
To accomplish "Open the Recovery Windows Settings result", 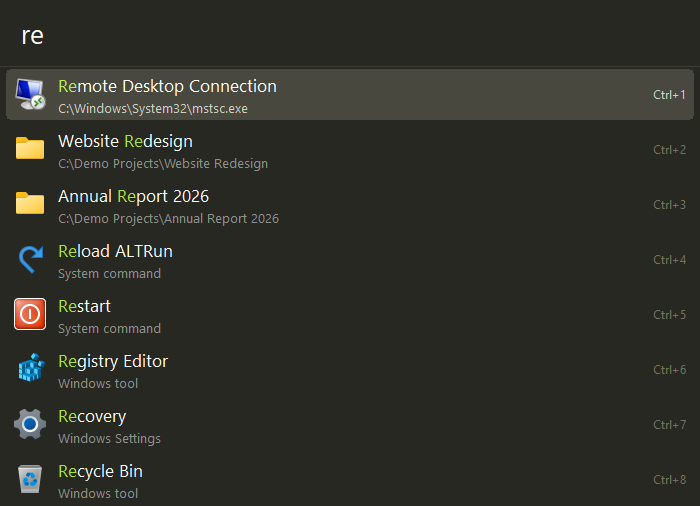I will pyautogui.click(x=350, y=424).
